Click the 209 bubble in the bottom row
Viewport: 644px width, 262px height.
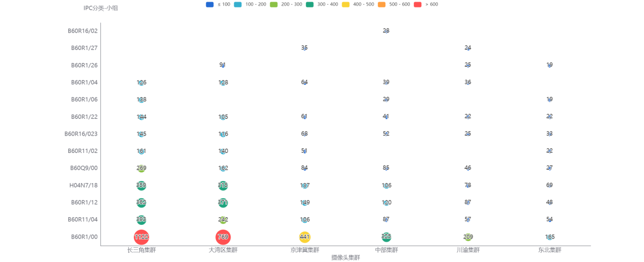tap(468, 237)
